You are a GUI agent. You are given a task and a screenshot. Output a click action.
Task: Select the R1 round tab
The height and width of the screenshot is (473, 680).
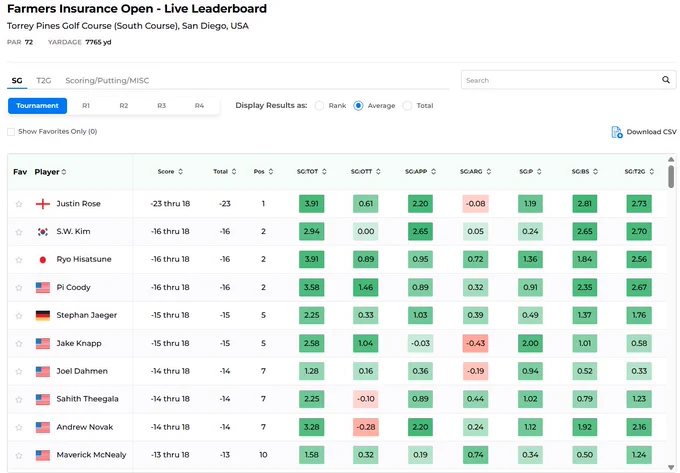(x=86, y=105)
